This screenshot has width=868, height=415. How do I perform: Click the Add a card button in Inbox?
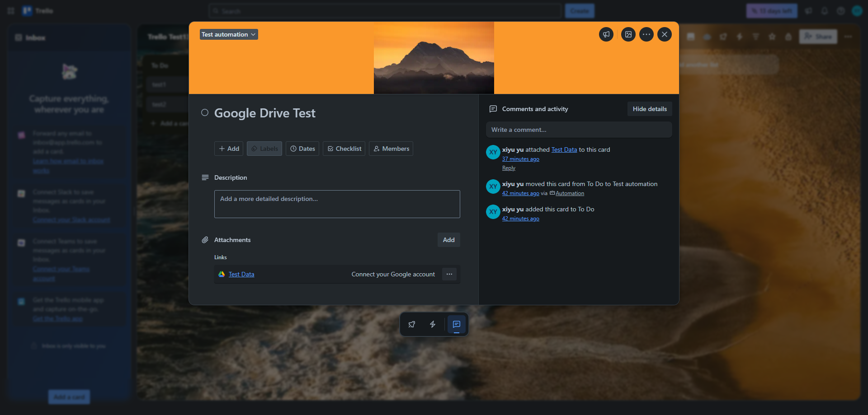tap(69, 397)
